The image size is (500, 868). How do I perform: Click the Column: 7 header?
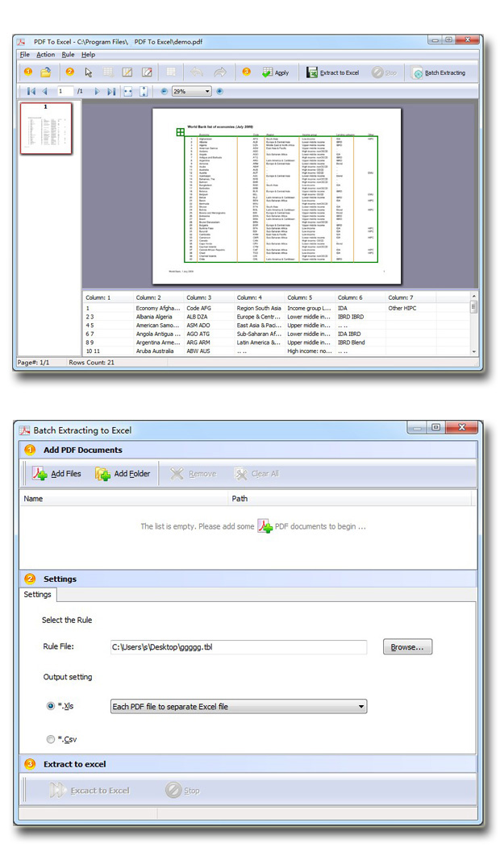tap(410, 297)
